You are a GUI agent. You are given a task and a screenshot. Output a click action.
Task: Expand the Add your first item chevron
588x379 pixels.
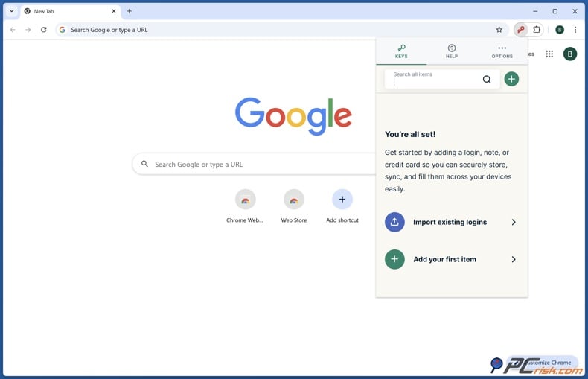[514, 259]
